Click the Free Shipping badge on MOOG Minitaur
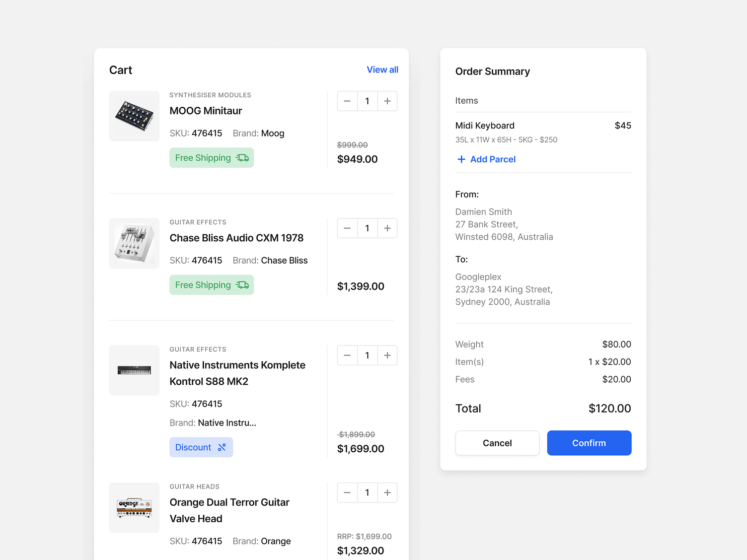 click(212, 158)
